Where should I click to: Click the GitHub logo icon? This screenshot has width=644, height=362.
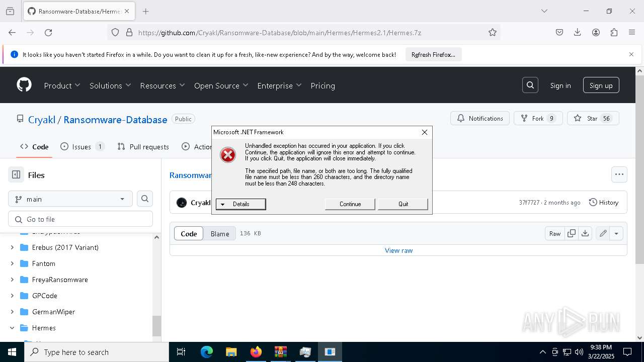pyautogui.click(x=24, y=85)
